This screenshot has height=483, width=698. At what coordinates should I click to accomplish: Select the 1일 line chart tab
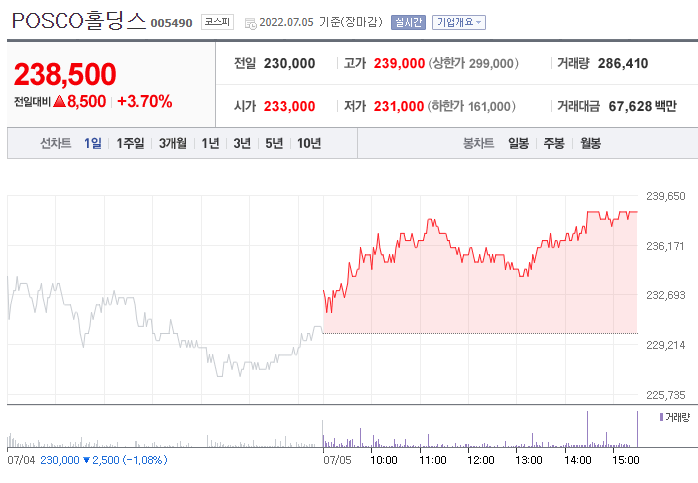click(93, 143)
